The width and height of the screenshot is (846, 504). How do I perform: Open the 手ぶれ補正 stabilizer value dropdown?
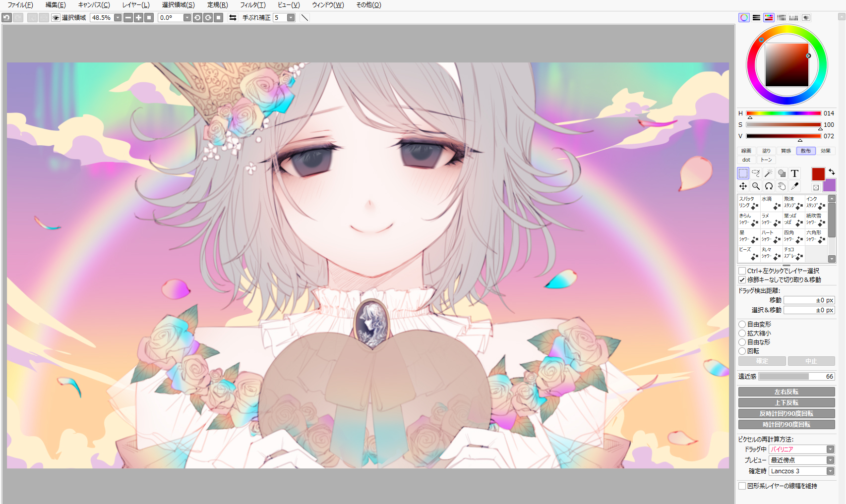click(x=291, y=17)
